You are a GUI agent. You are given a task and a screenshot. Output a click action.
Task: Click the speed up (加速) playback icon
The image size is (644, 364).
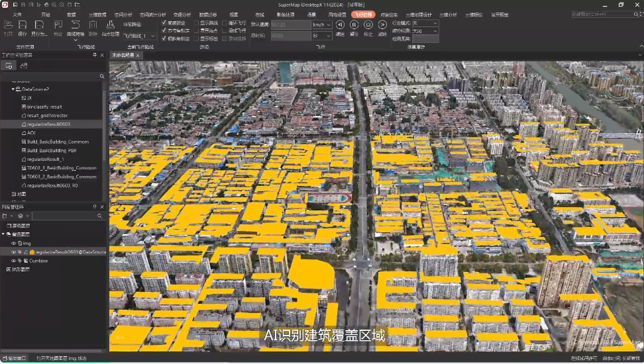(382, 24)
